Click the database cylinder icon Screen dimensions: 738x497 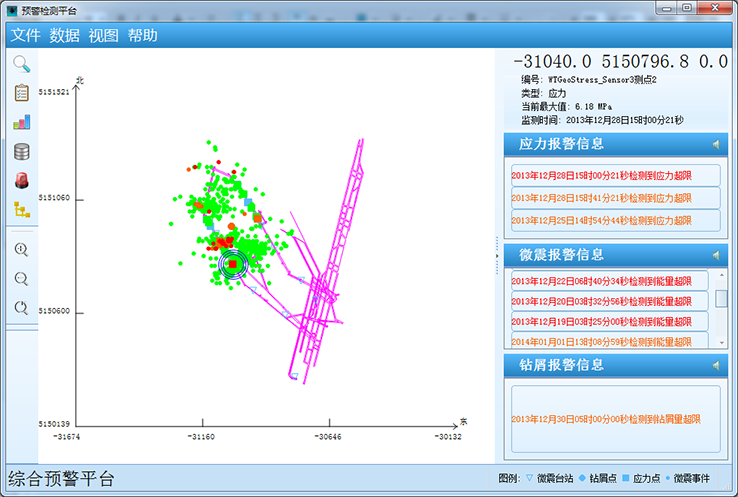[x=21, y=152]
